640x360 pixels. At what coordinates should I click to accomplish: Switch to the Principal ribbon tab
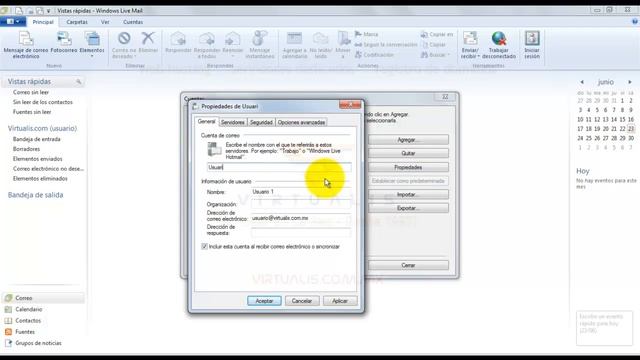(43, 22)
